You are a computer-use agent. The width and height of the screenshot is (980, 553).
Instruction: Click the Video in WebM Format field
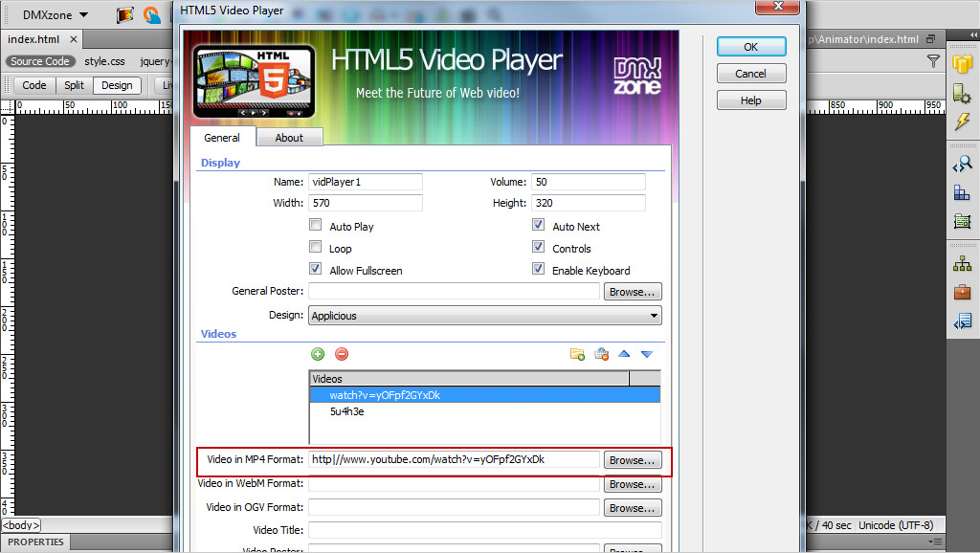coord(454,484)
